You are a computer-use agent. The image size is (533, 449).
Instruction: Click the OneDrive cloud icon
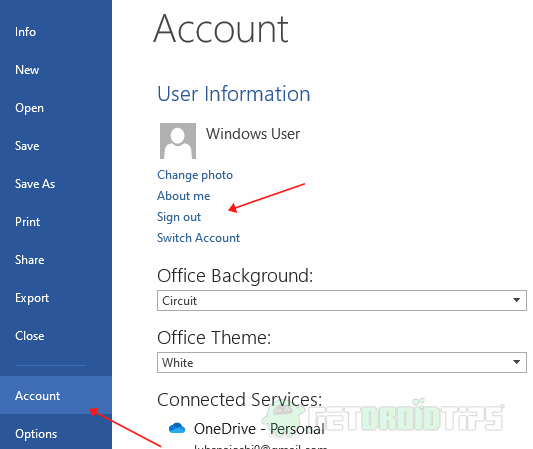pyautogui.click(x=177, y=428)
